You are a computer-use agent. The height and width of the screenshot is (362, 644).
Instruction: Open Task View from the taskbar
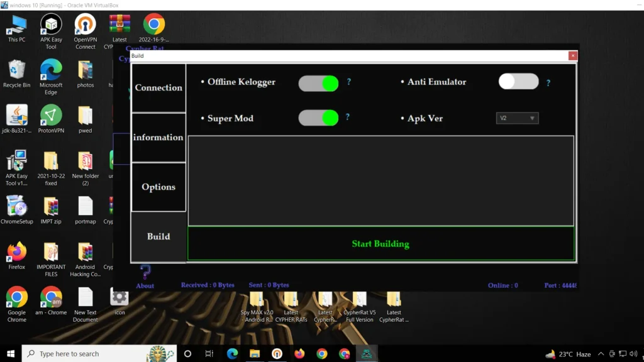[x=209, y=353]
